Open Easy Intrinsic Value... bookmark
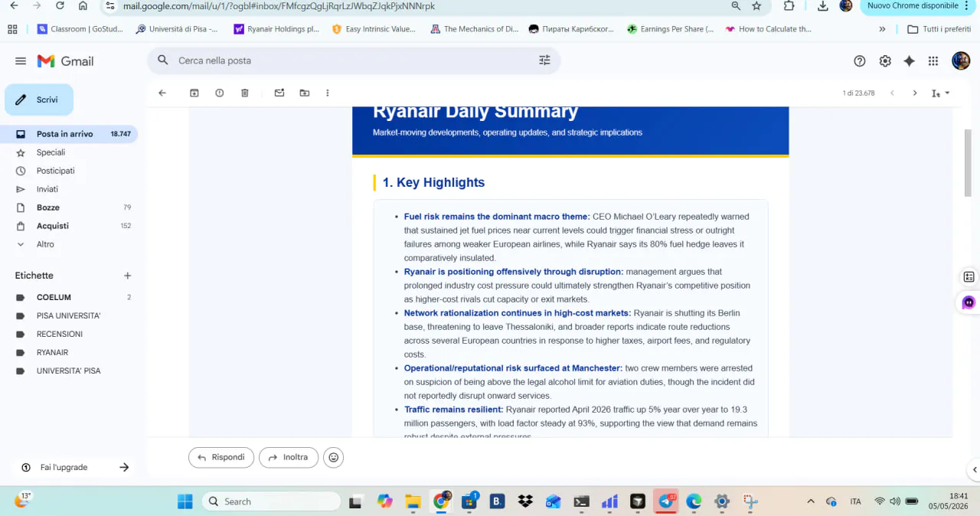Viewport: 980px width, 516px height. [x=374, y=29]
